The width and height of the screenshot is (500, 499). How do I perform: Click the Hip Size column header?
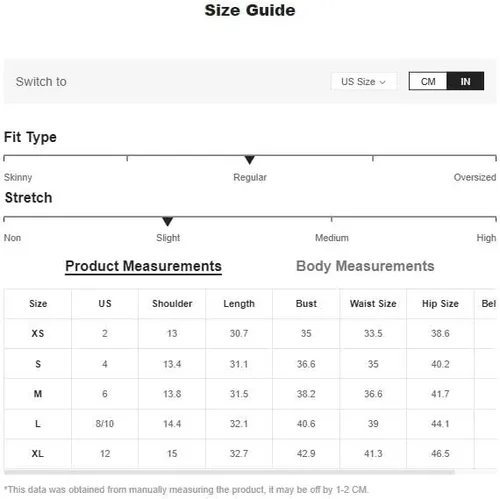point(440,304)
